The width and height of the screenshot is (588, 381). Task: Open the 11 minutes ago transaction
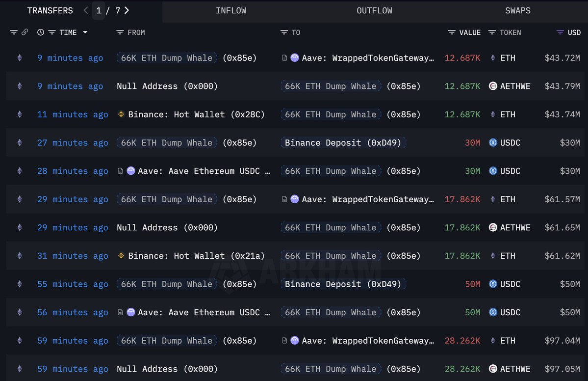(x=73, y=114)
